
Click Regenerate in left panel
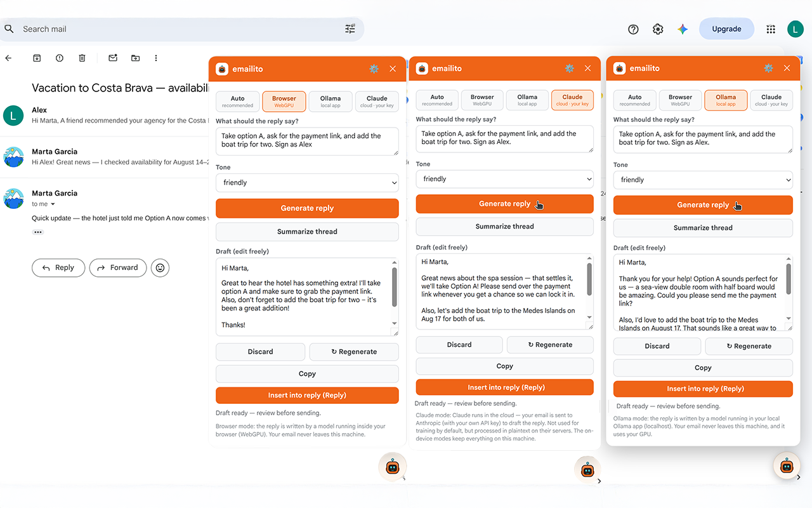point(354,352)
